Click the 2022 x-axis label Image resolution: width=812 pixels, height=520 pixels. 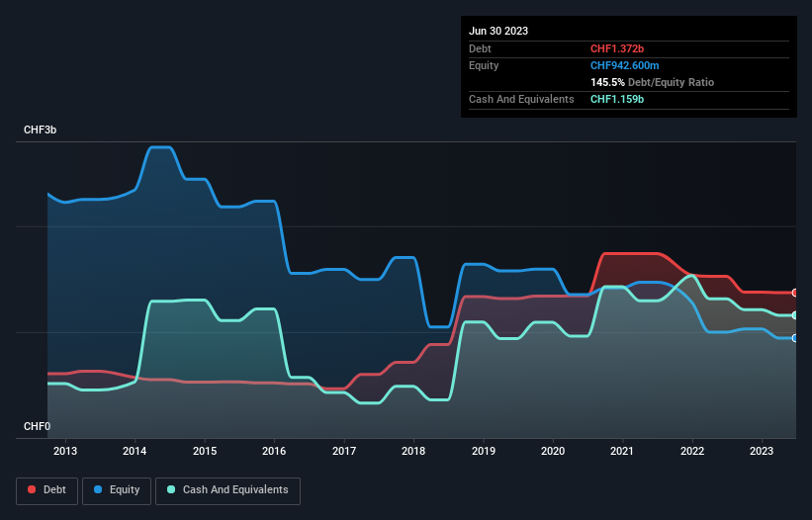pyautogui.click(x=692, y=451)
